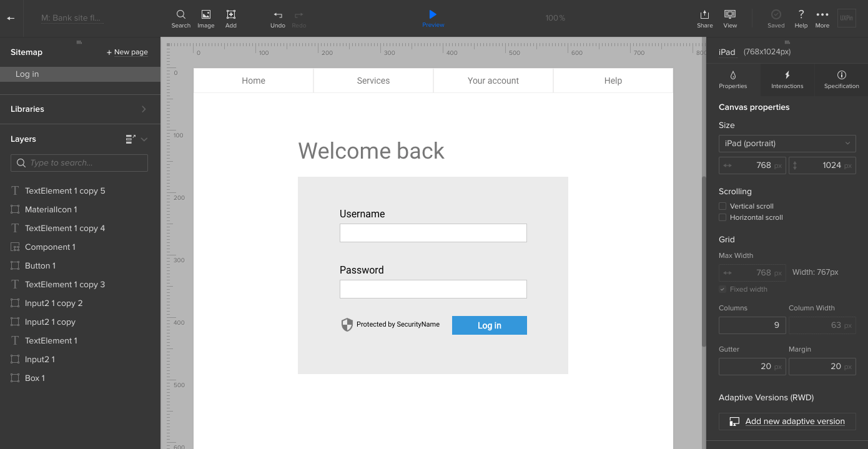This screenshot has width=868, height=449.
Task: Select Protected by SecurityName text
Action: pos(398,325)
